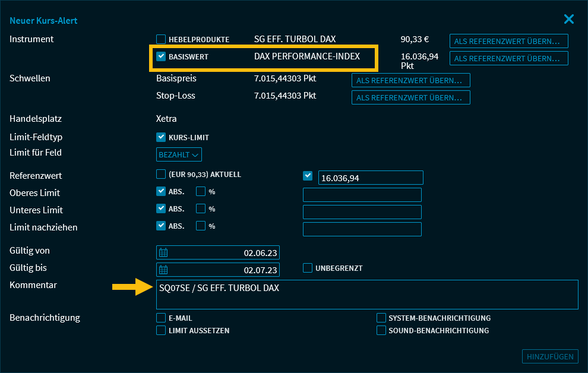This screenshot has width=588, height=373.
Task: Enable Unbegrenzt validity checkbox
Action: click(x=308, y=268)
